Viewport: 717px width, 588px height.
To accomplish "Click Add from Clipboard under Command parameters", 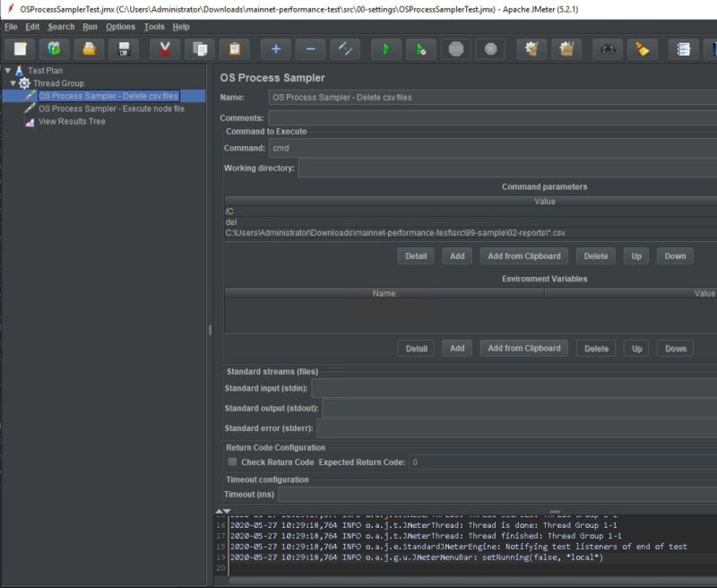I will 524,256.
